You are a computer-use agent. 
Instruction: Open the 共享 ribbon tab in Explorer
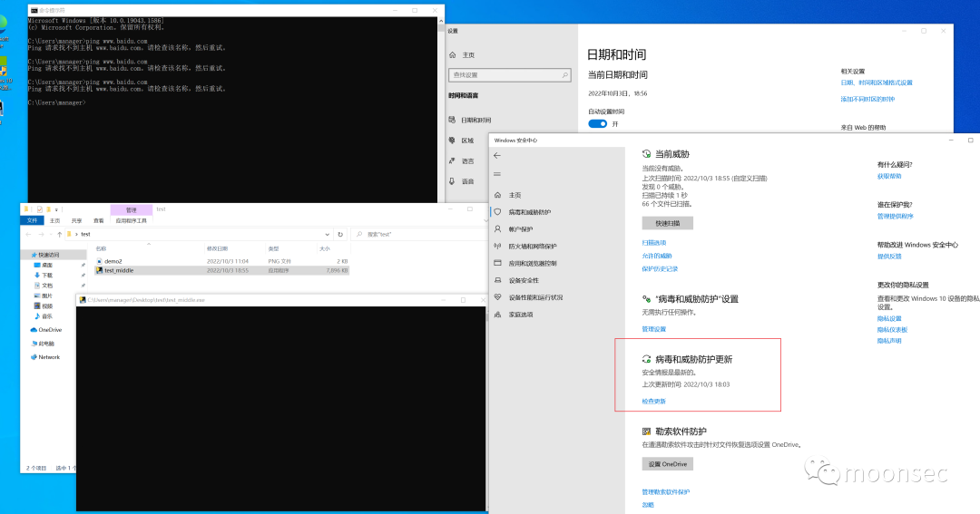click(76, 220)
